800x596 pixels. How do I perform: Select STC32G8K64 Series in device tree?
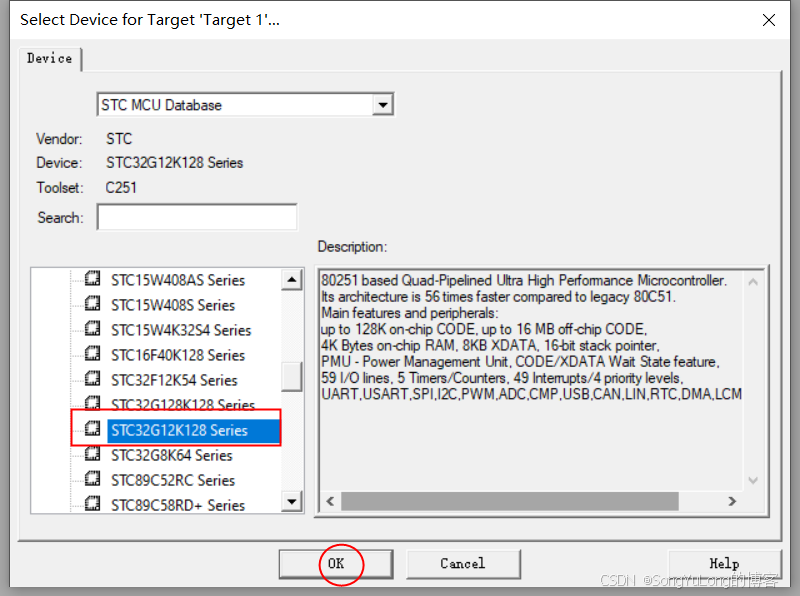click(171, 455)
